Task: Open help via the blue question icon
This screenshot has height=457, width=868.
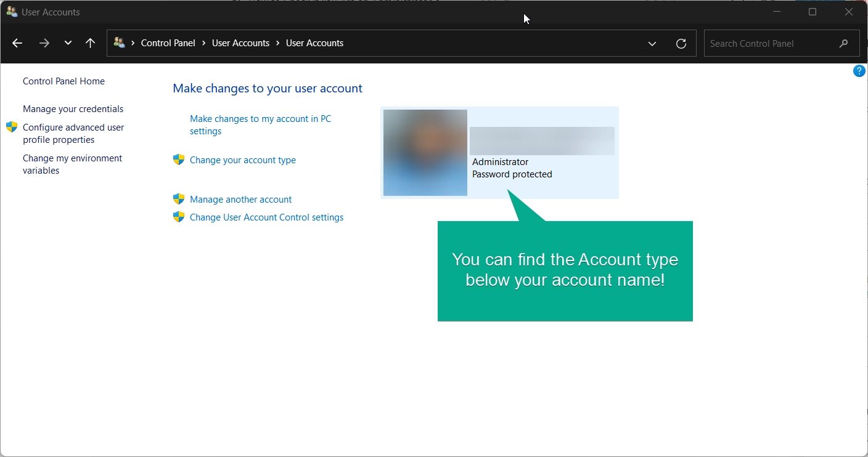Action: (x=859, y=71)
